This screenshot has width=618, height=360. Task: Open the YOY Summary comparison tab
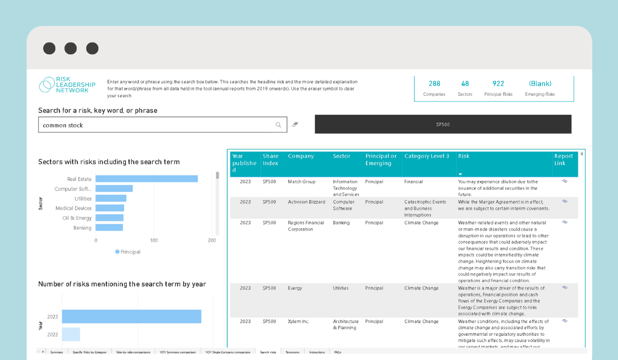click(x=178, y=352)
